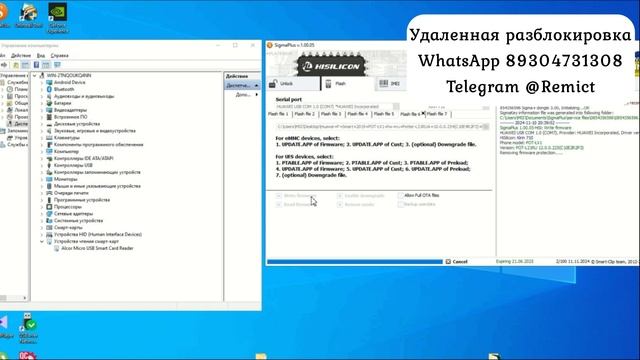Toggle the Read firmware checkbox
The width and height of the screenshot is (640, 360).
[x=279, y=204]
